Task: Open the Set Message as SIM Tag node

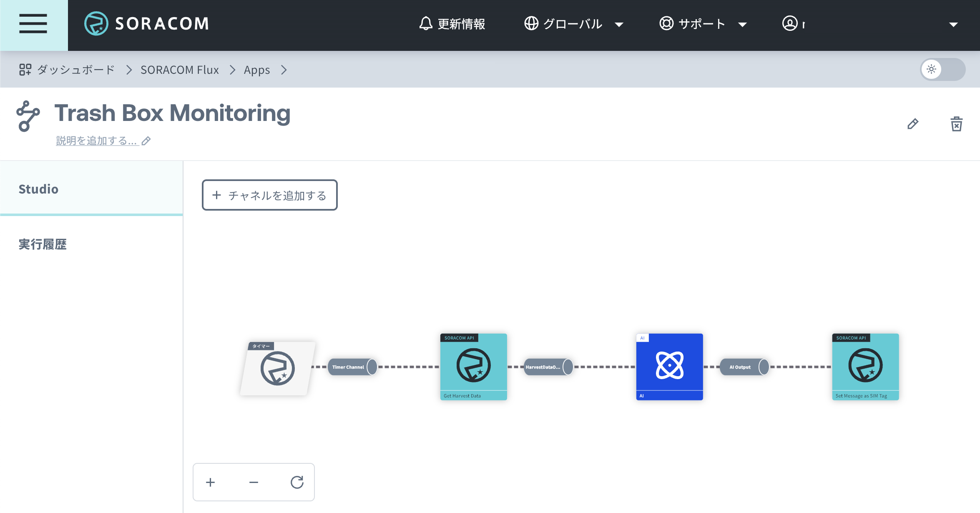Action: [865, 366]
